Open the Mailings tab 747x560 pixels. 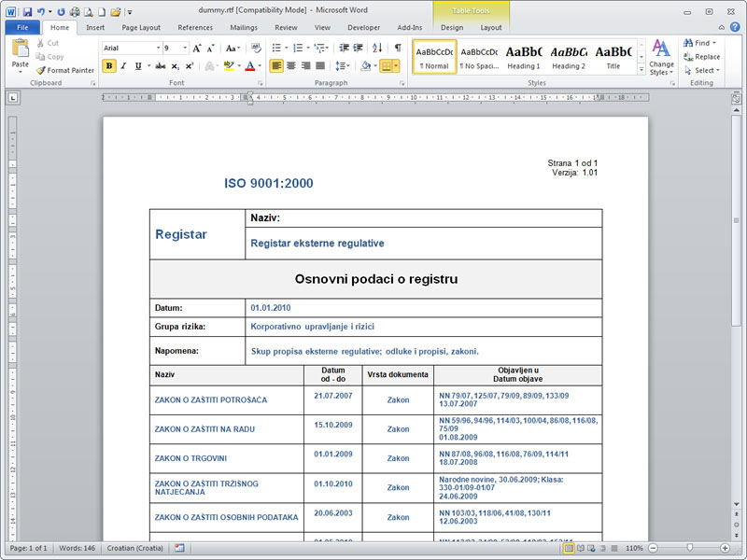(244, 28)
